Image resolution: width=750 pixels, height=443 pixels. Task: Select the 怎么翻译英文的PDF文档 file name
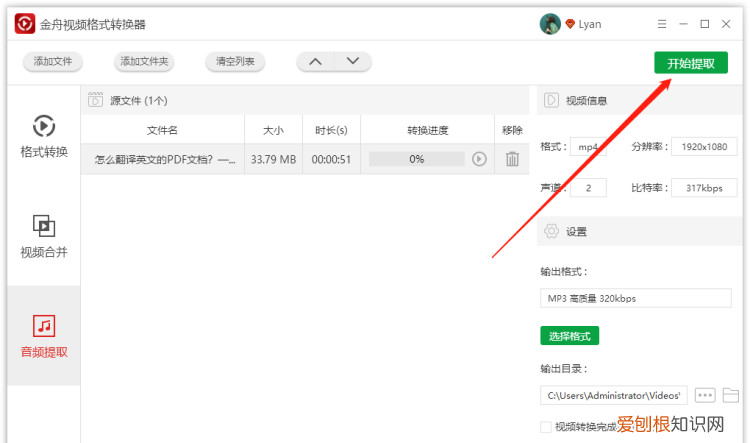[165, 159]
